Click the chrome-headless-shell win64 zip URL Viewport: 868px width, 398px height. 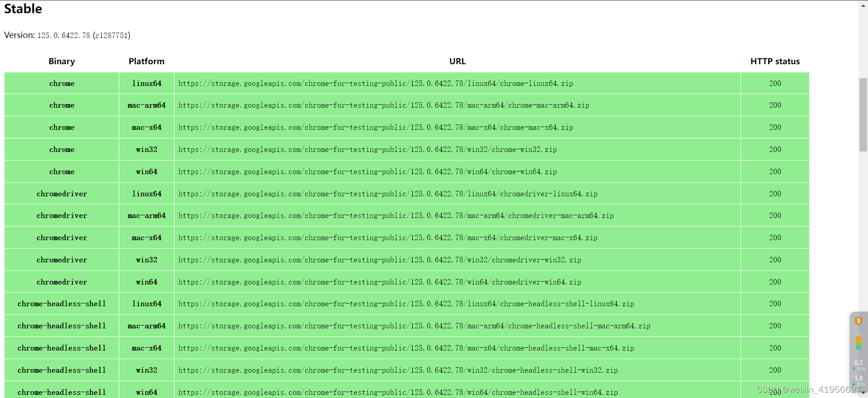[x=398, y=393]
